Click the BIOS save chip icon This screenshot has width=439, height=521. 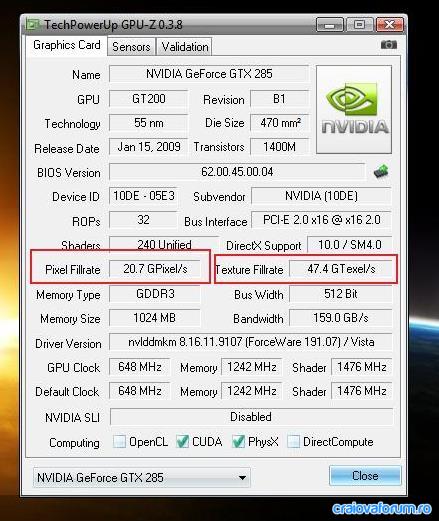pos(381,172)
